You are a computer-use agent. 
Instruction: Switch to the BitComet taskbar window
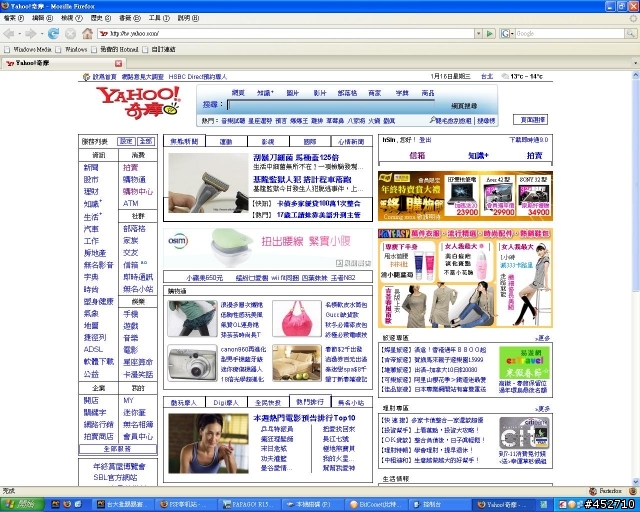(x=377, y=505)
